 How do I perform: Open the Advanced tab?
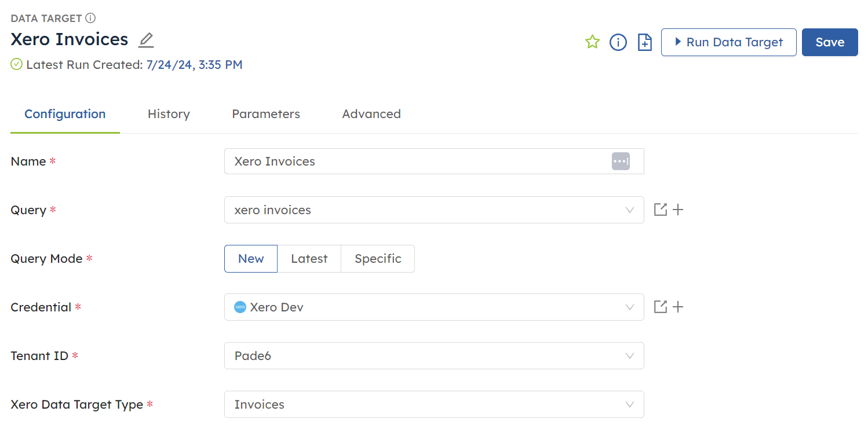tap(371, 114)
